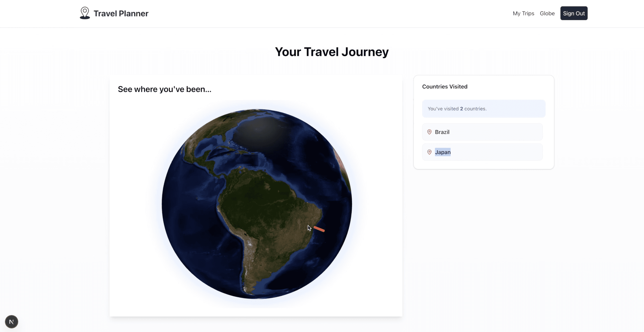Screen dimensions: 644x332
Task: Expand the Japan country row
Action: pyautogui.click(x=482, y=152)
